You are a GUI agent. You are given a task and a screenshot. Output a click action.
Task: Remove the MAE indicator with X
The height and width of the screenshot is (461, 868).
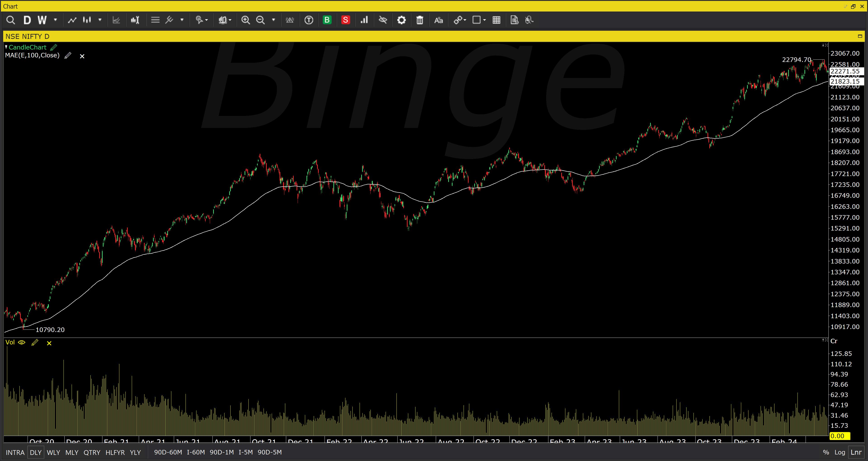coord(82,56)
